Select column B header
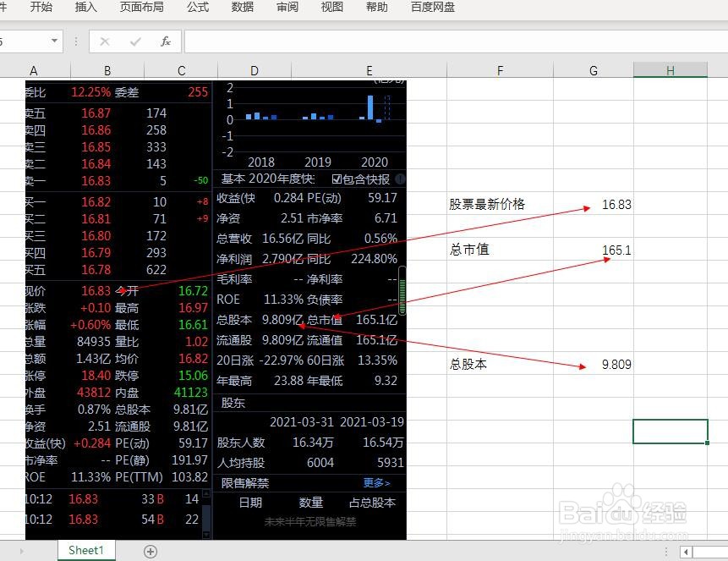The width and height of the screenshot is (728, 561). point(107,70)
